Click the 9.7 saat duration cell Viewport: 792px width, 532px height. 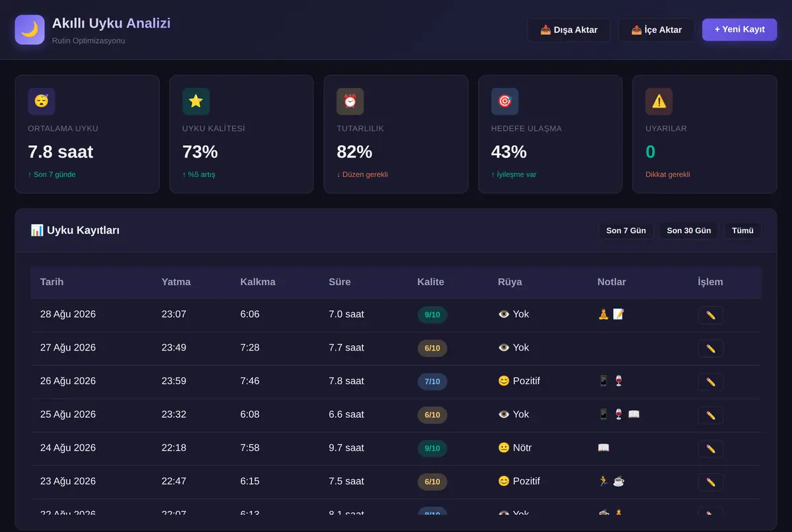(x=346, y=448)
